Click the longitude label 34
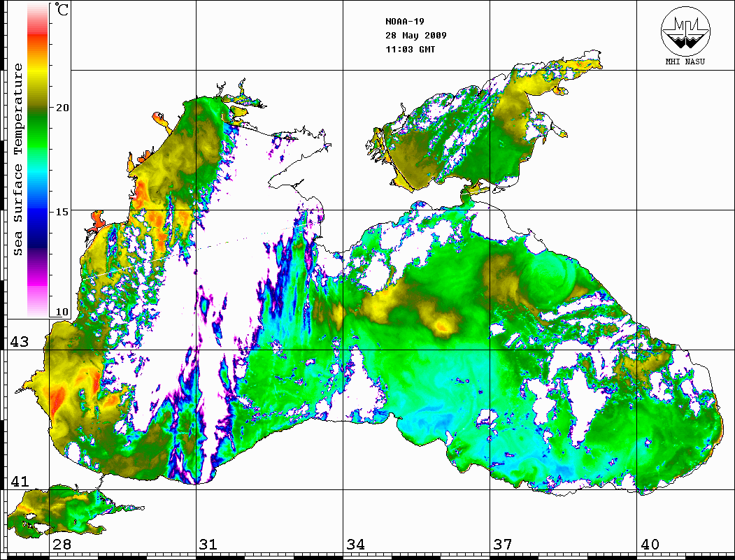Screen dimensions: 735x560 [x=355, y=545]
